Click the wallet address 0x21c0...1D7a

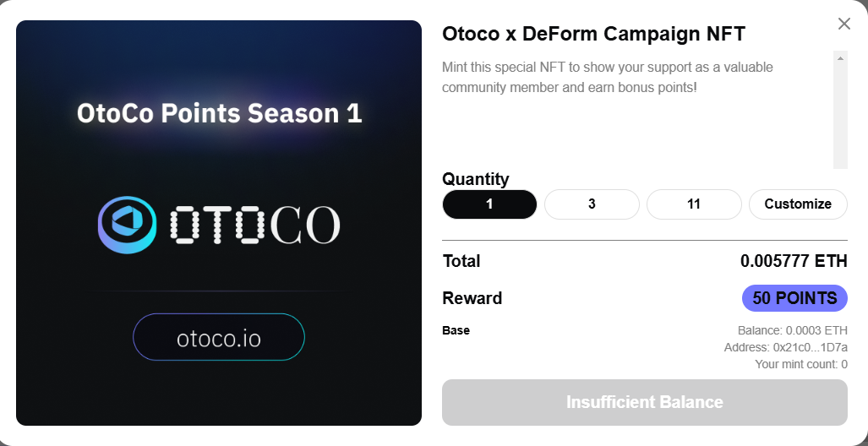(785, 347)
